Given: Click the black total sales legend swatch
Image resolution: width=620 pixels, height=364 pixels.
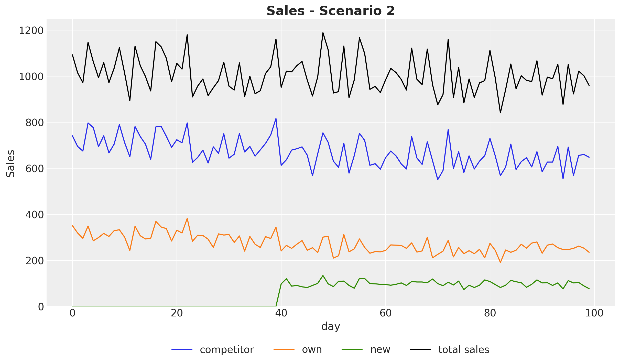Looking at the screenshot, I should pyautogui.click(x=420, y=349).
